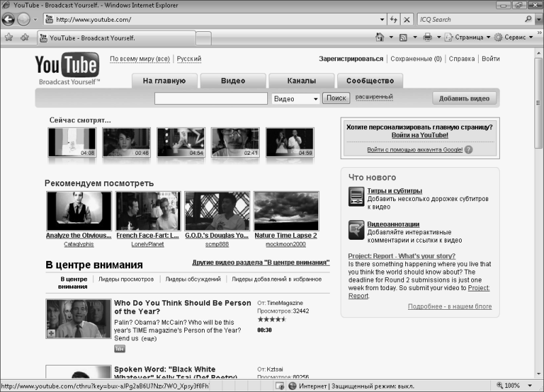Click the Stop loading X icon
This screenshot has width=544, height=392.
(406, 20)
